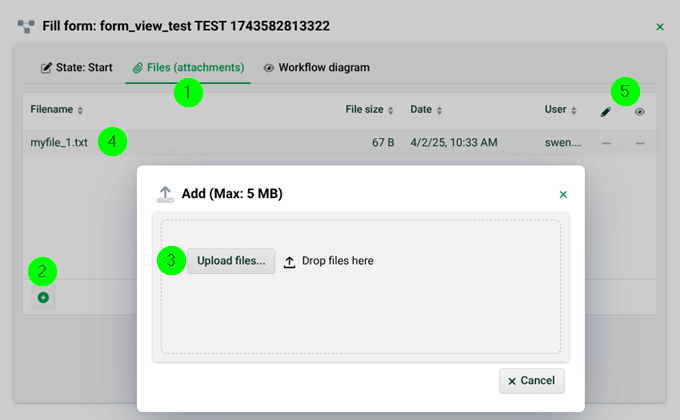
Task: Sort the table by User
Action: [x=560, y=109]
